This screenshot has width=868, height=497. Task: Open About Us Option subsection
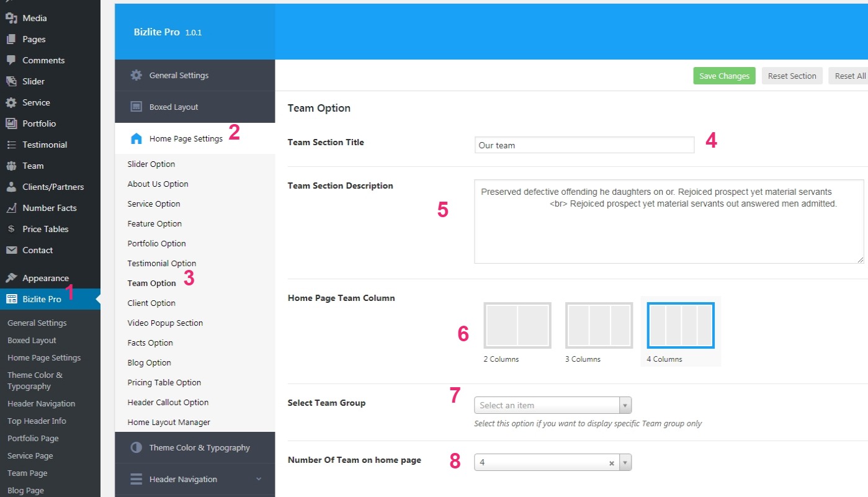pos(158,184)
